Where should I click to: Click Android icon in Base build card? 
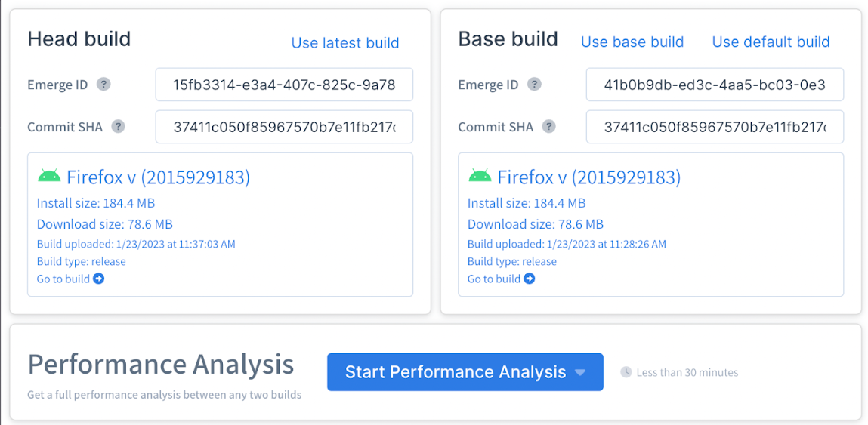[480, 177]
